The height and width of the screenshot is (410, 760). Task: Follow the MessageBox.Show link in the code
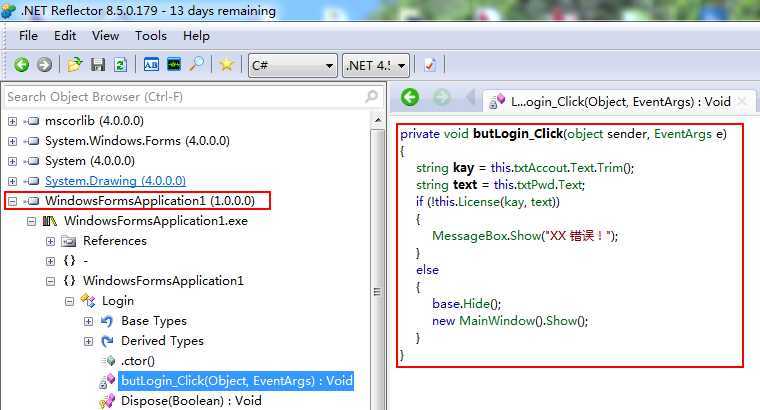click(x=486, y=236)
